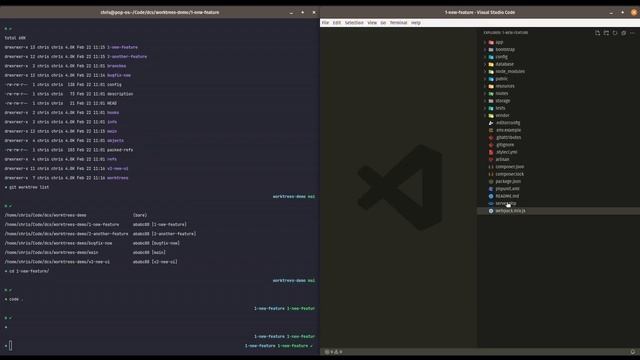The image size is (640, 360).
Task: Click the resources folder icon
Action: pyautogui.click(x=491, y=86)
